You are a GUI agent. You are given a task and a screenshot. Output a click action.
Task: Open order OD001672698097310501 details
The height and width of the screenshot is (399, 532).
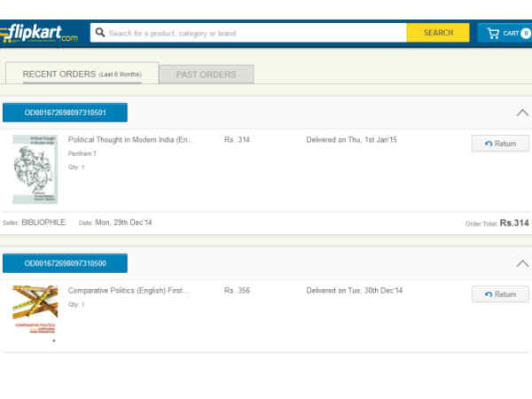65,113
